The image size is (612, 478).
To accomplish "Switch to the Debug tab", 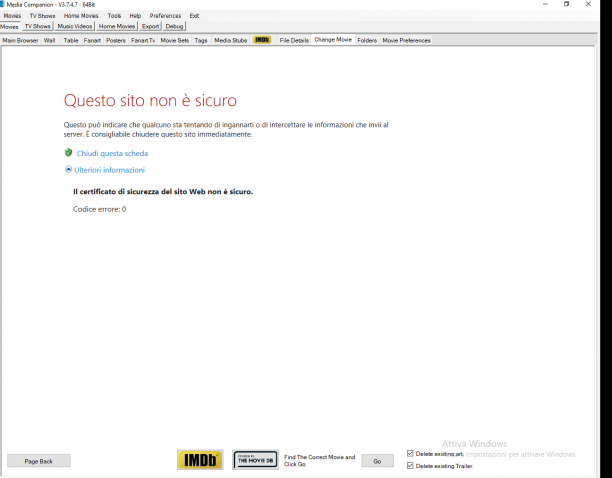I will [x=174, y=26].
